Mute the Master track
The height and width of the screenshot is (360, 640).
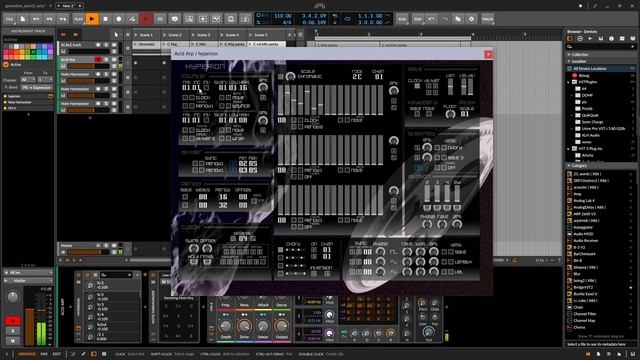coord(114,246)
